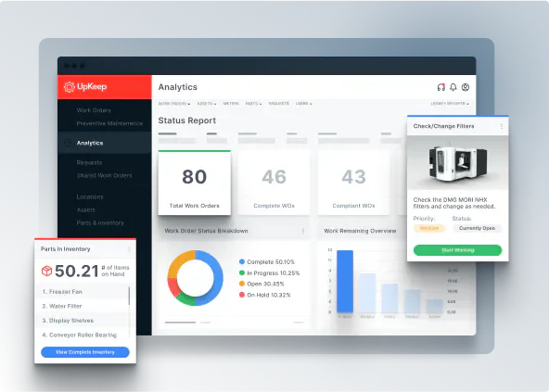
Task: Click the Status Report heading
Action: 187,120
